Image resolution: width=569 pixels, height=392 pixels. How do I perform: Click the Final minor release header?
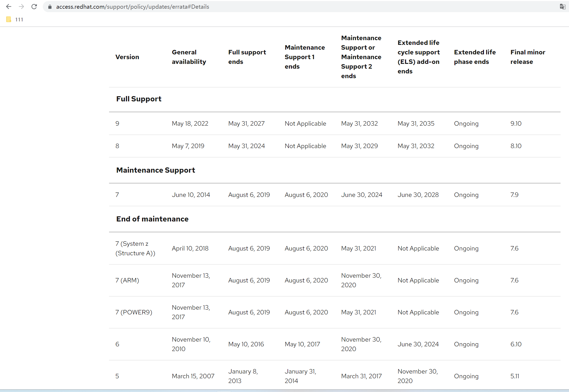pos(528,57)
